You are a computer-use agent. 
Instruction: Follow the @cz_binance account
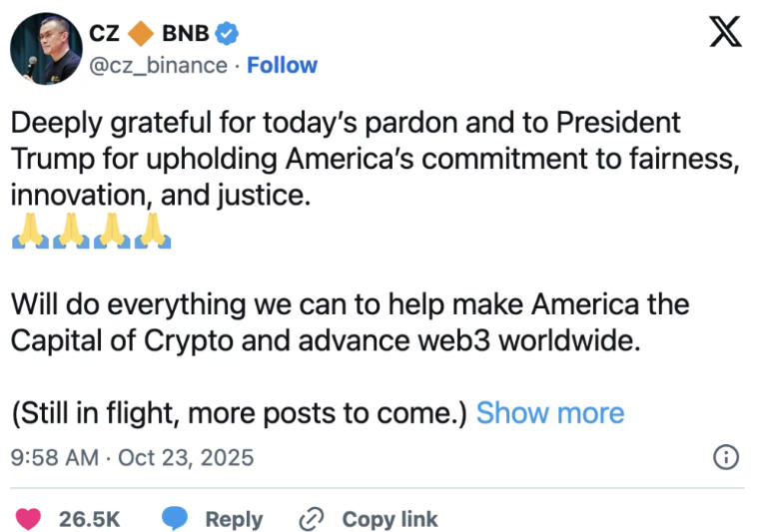pyautogui.click(x=283, y=65)
